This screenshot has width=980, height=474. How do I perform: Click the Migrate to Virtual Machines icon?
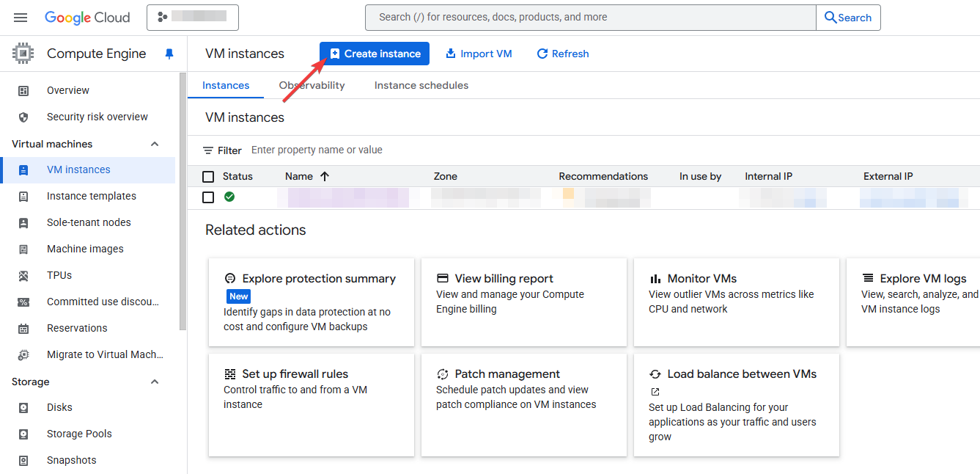[x=23, y=355]
